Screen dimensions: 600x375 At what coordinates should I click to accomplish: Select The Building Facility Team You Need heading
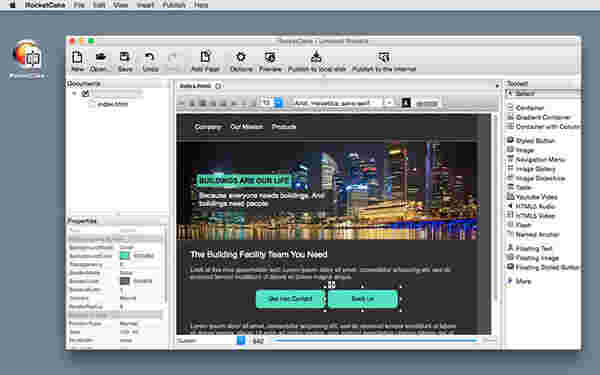point(259,254)
